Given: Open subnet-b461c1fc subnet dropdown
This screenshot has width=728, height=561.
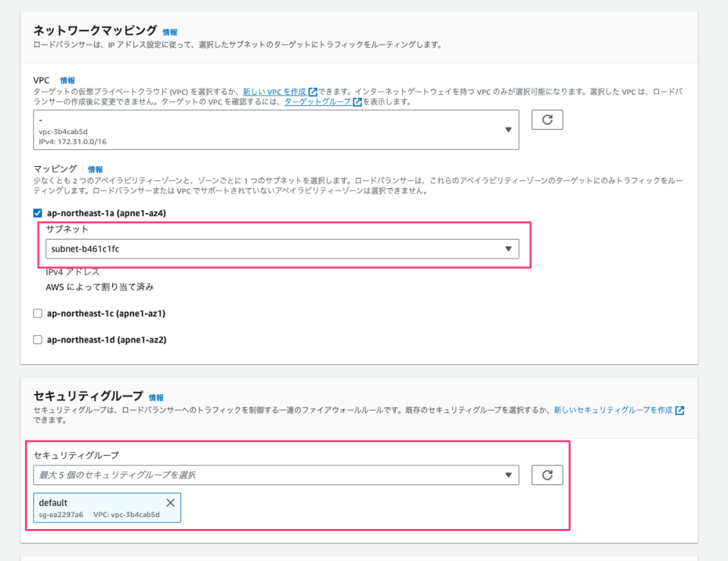Looking at the screenshot, I should 282,249.
